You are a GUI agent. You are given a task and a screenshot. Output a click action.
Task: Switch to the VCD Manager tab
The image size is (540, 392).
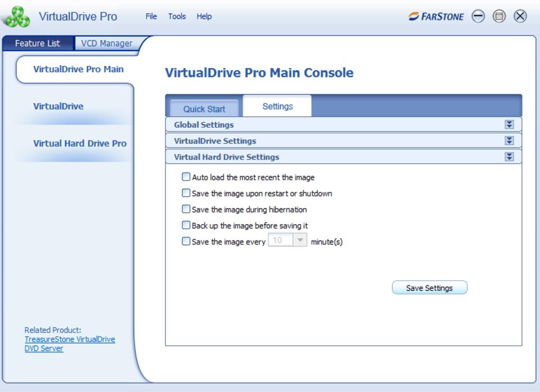pos(106,44)
